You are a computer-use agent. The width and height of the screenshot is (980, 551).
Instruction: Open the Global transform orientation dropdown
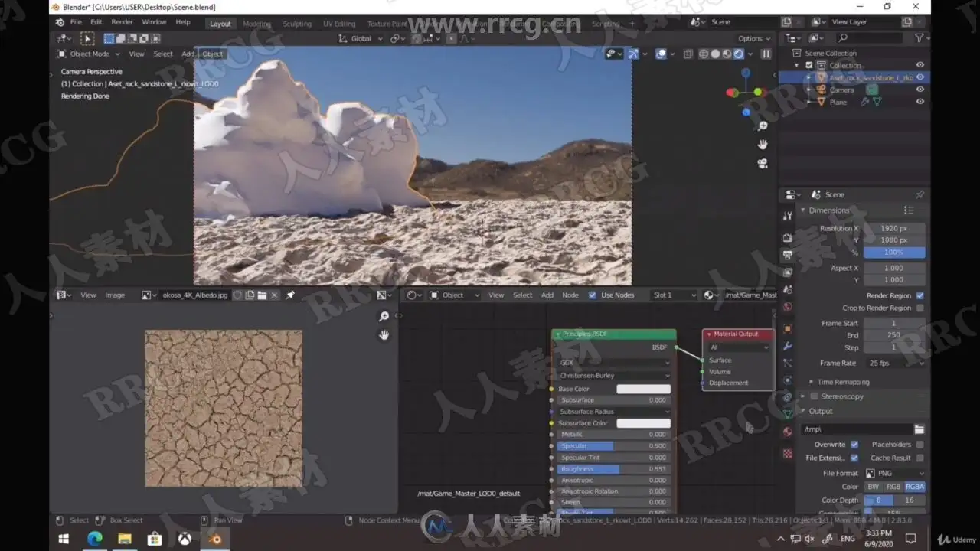point(360,38)
